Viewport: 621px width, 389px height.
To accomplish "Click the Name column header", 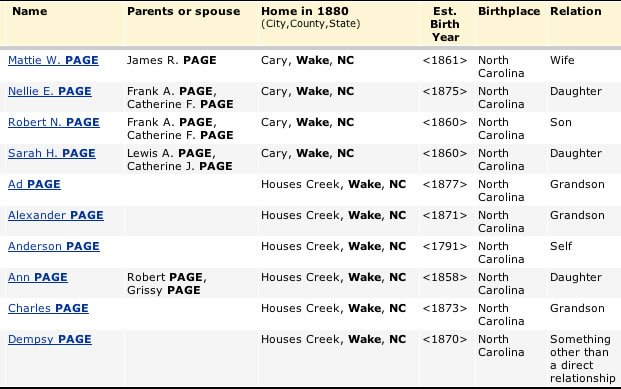I will pyautogui.click(x=30, y=11).
